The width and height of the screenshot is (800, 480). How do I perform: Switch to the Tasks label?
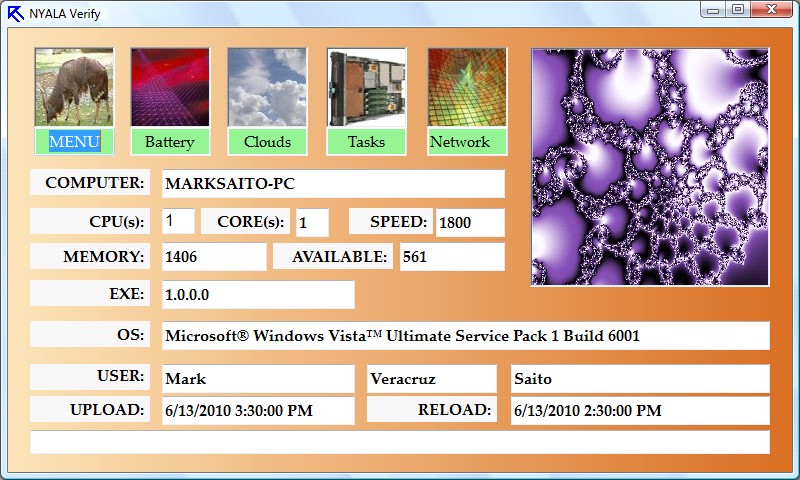click(366, 141)
